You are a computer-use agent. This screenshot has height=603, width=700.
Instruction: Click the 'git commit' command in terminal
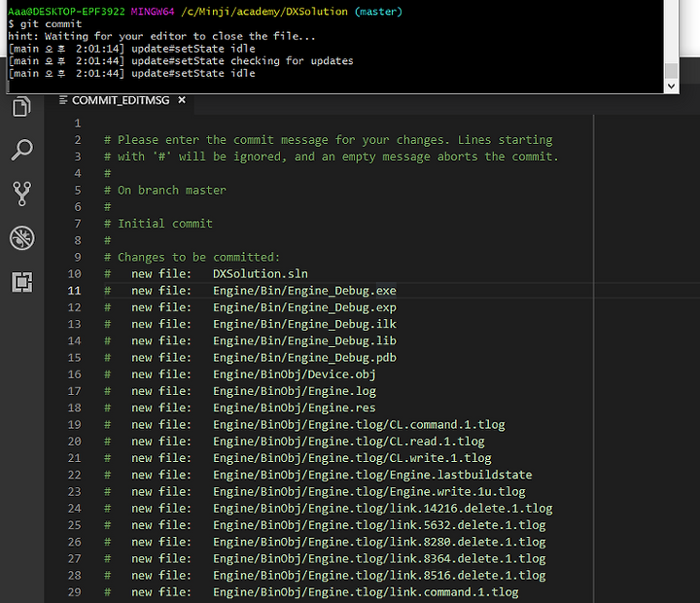[x=51, y=23]
